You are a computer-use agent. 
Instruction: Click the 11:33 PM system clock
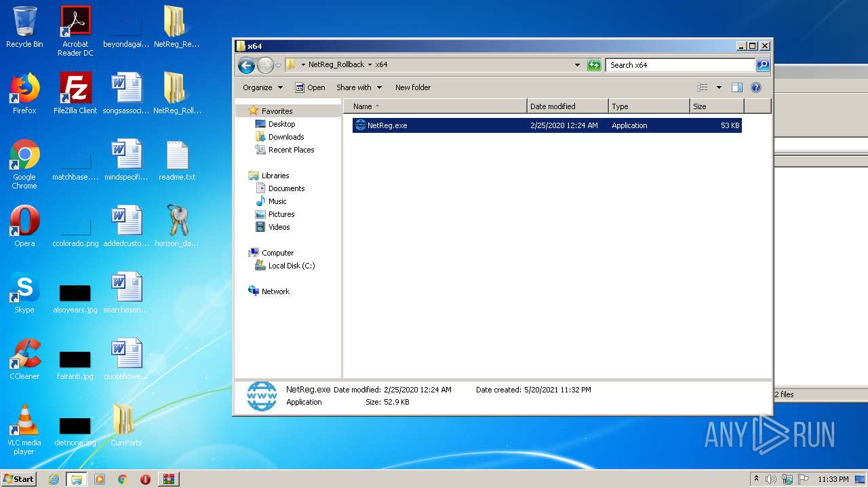coord(833,479)
